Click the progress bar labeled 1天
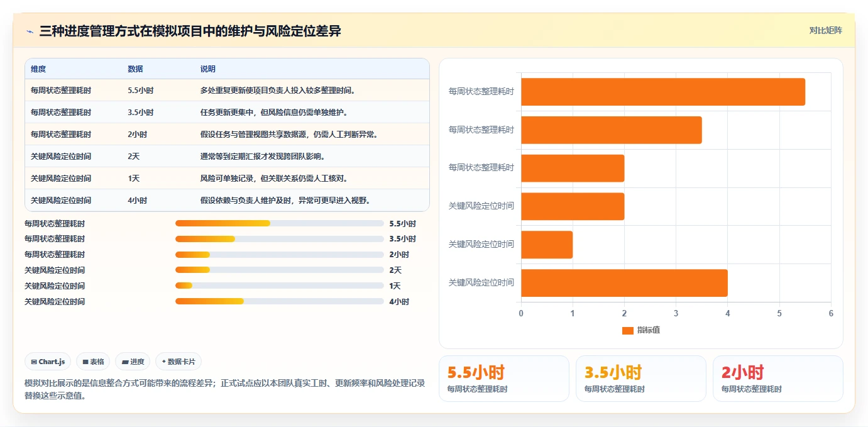 [x=280, y=286]
